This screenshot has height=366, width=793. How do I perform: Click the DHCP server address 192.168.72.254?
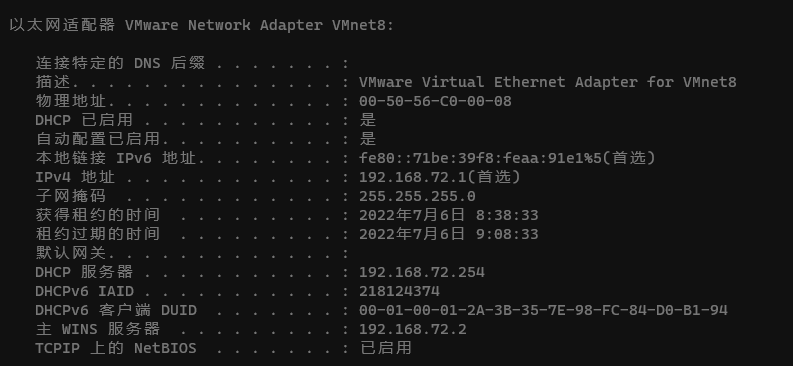422,272
